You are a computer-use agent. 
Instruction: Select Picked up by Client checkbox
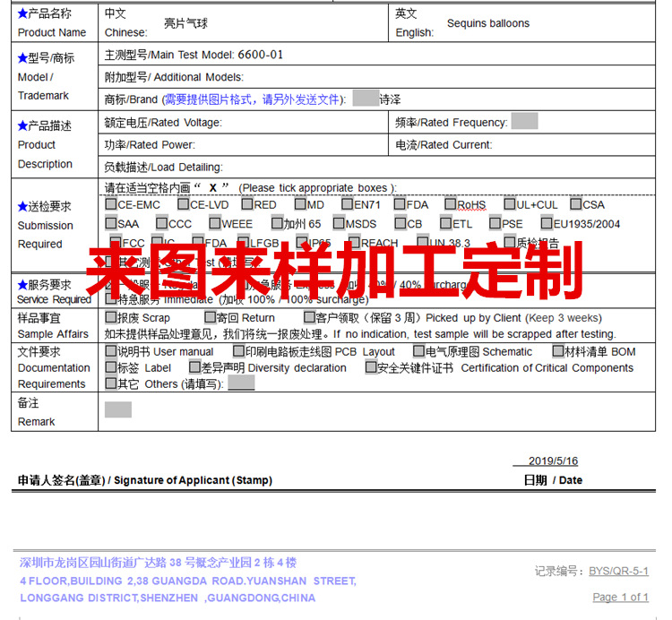click(x=309, y=317)
